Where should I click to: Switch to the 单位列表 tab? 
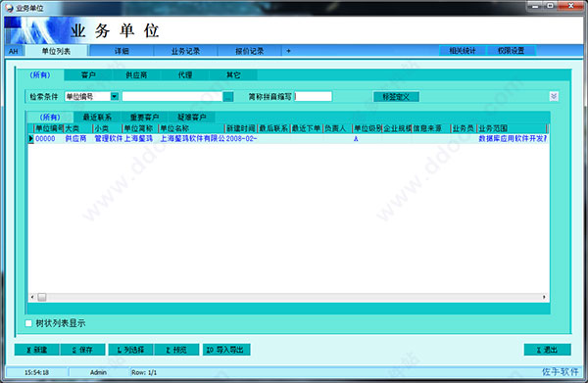[x=56, y=51]
